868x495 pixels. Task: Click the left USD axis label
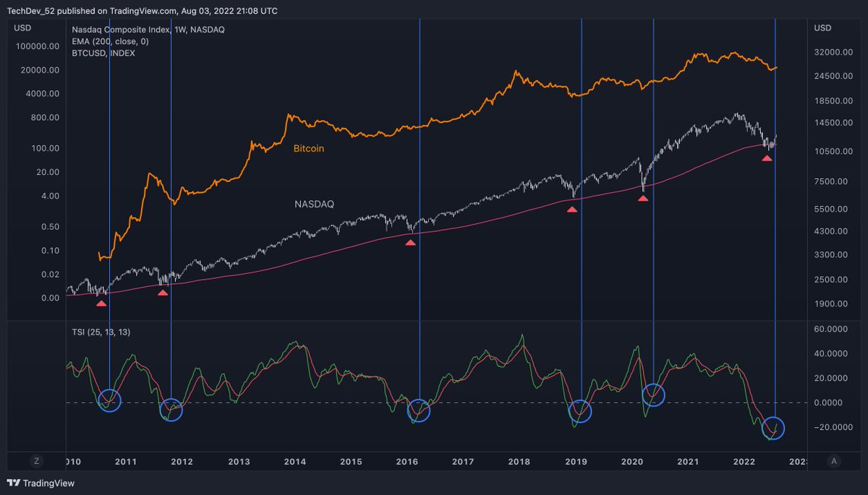[21, 28]
